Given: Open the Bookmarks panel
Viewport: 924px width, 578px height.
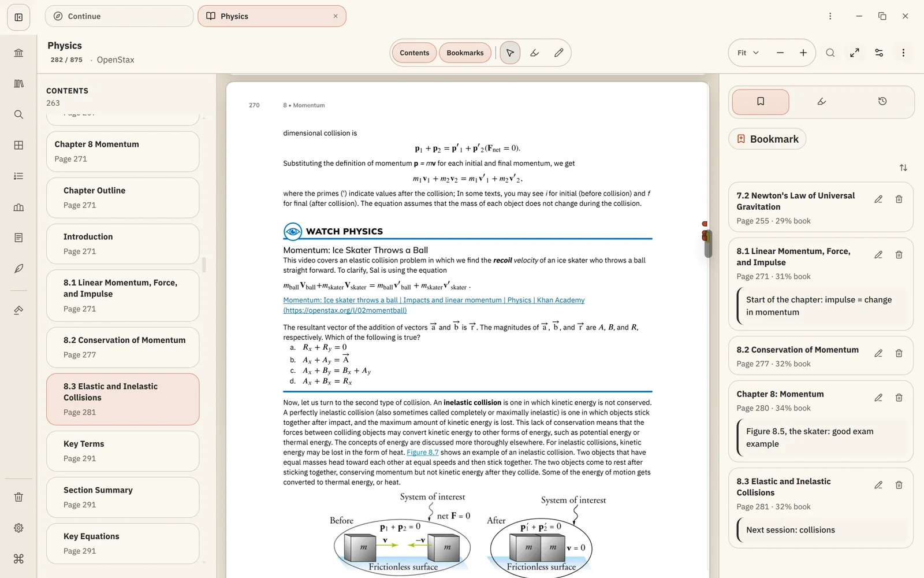Looking at the screenshot, I should coord(465,53).
